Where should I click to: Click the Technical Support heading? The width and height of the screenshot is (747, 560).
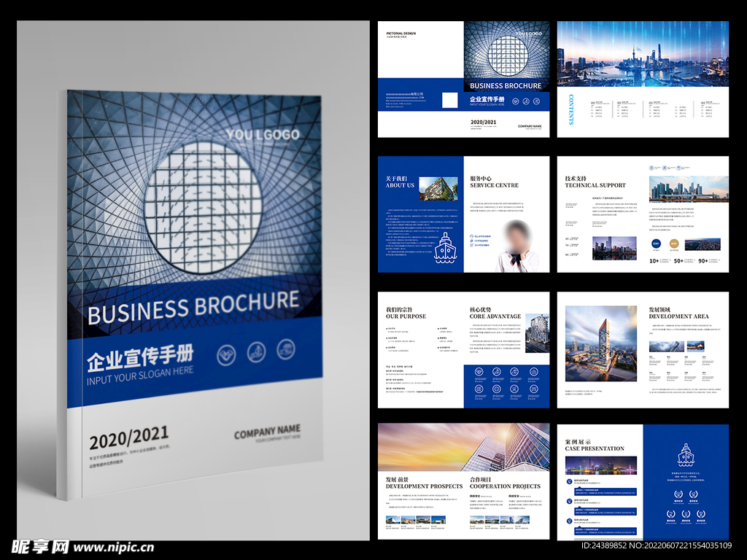(x=595, y=182)
